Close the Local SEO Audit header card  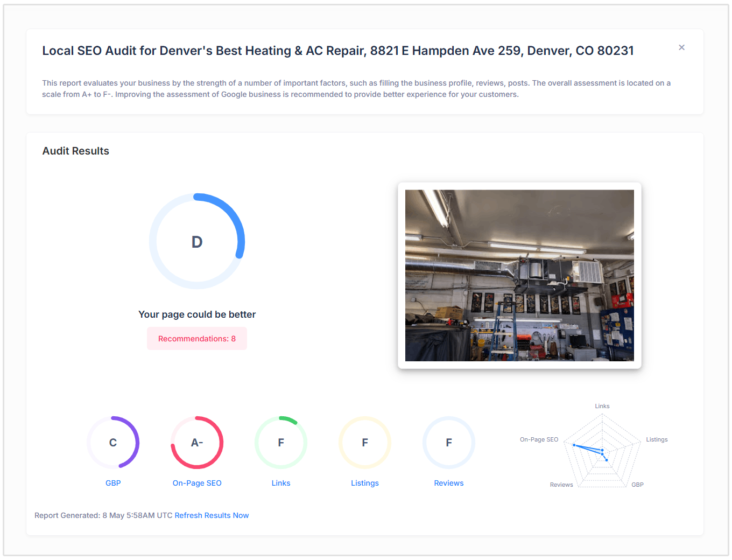[681, 47]
